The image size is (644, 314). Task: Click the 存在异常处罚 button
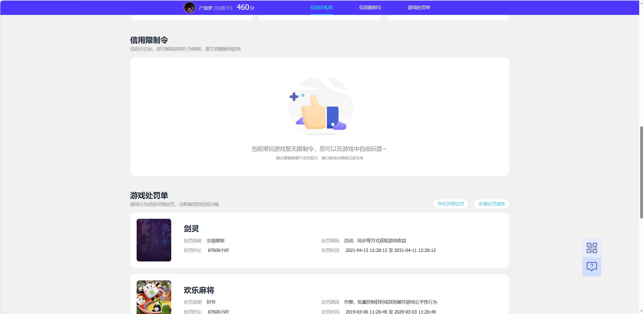coord(451,204)
